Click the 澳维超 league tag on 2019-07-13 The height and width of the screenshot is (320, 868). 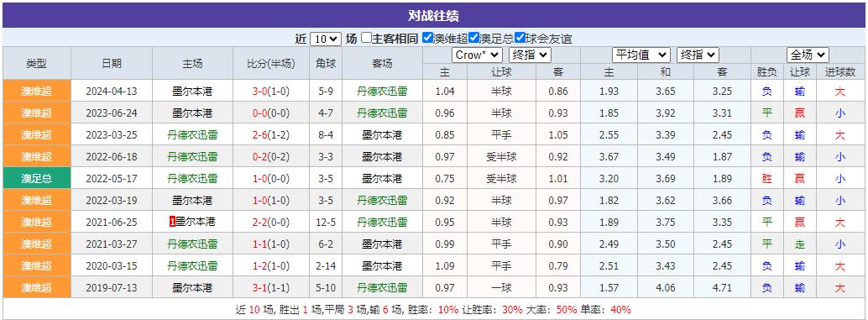(37, 288)
